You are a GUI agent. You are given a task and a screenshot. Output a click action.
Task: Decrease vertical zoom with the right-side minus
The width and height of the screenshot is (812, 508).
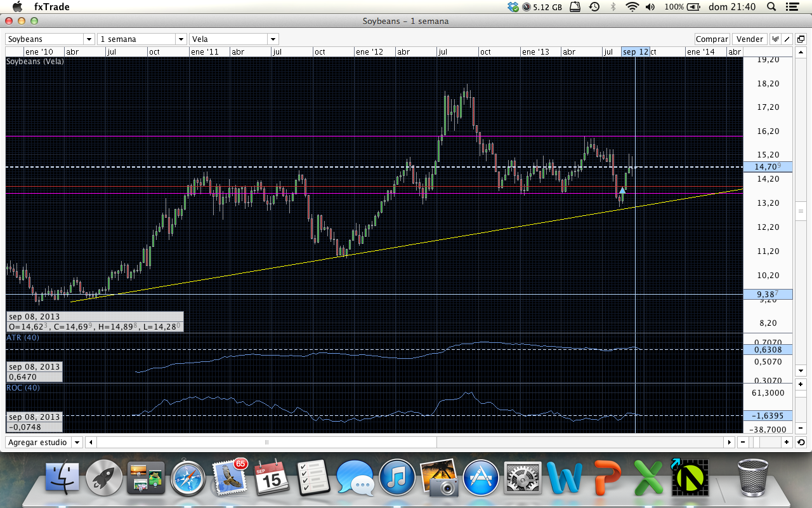point(801,428)
